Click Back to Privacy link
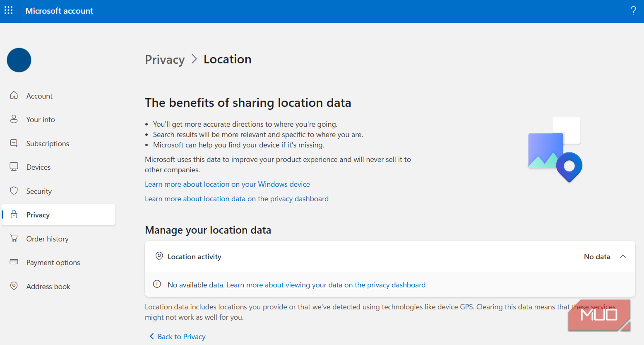644x345 pixels. pyautogui.click(x=178, y=337)
